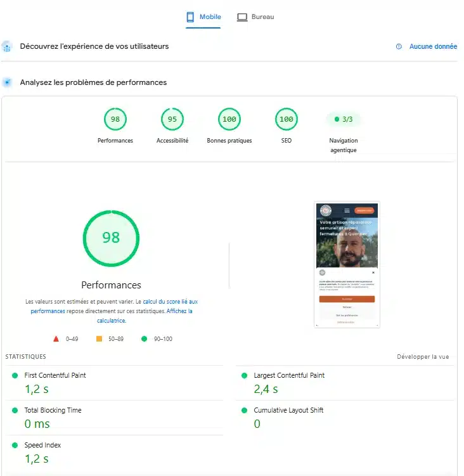Expand the view with Développer la vue
Screen dimensions: 464x476
pyautogui.click(x=423, y=357)
